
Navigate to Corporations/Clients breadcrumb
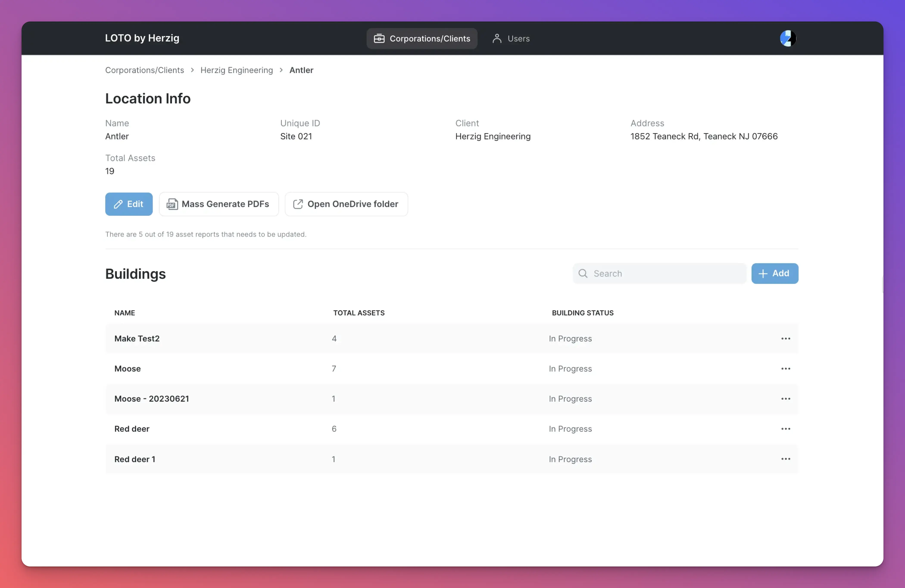pos(145,70)
